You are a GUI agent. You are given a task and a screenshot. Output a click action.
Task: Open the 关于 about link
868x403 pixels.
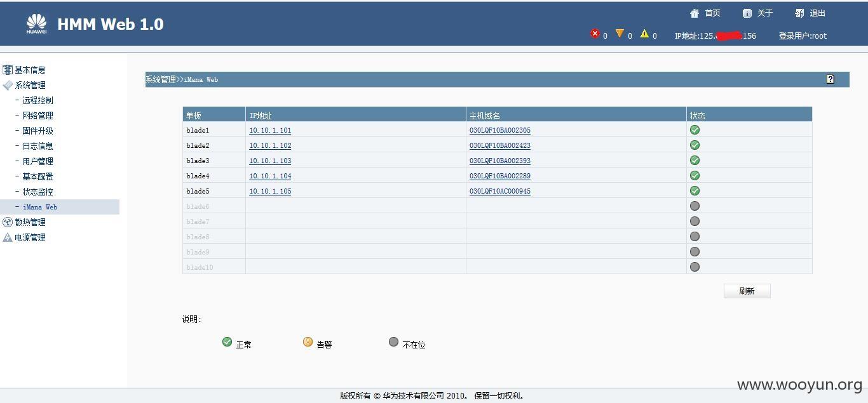[765, 13]
